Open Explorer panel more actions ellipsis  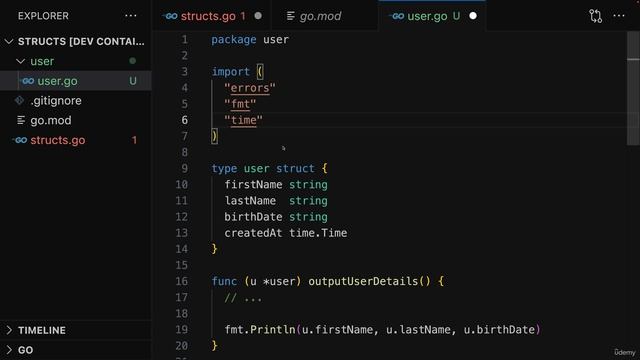click(131, 16)
